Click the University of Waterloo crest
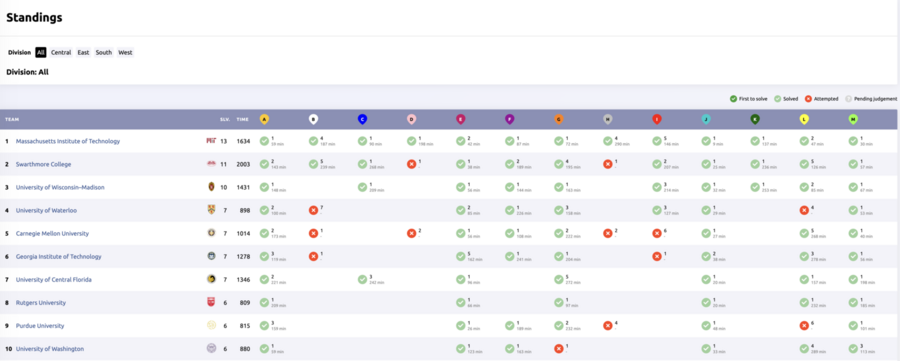Screen dimensions: 900x361 211,210
